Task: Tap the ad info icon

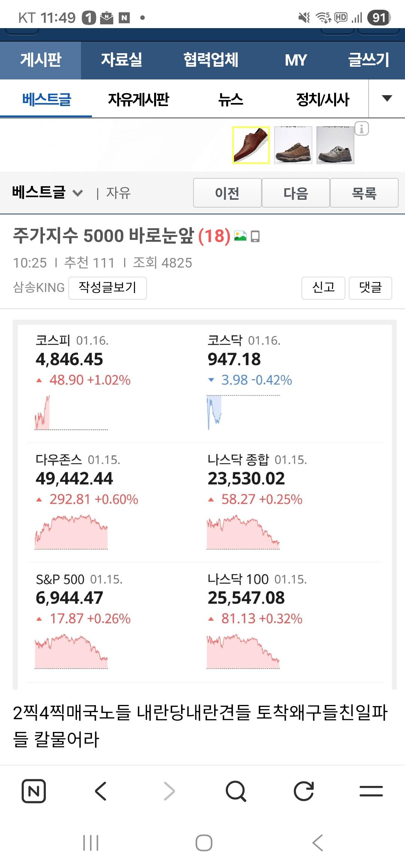Action: click(361, 129)
